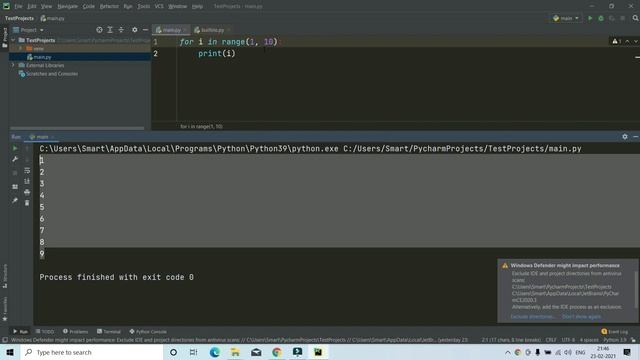Switch to the second editor tab
Screen dimensions: 640x360
click(x=212, y=30)
